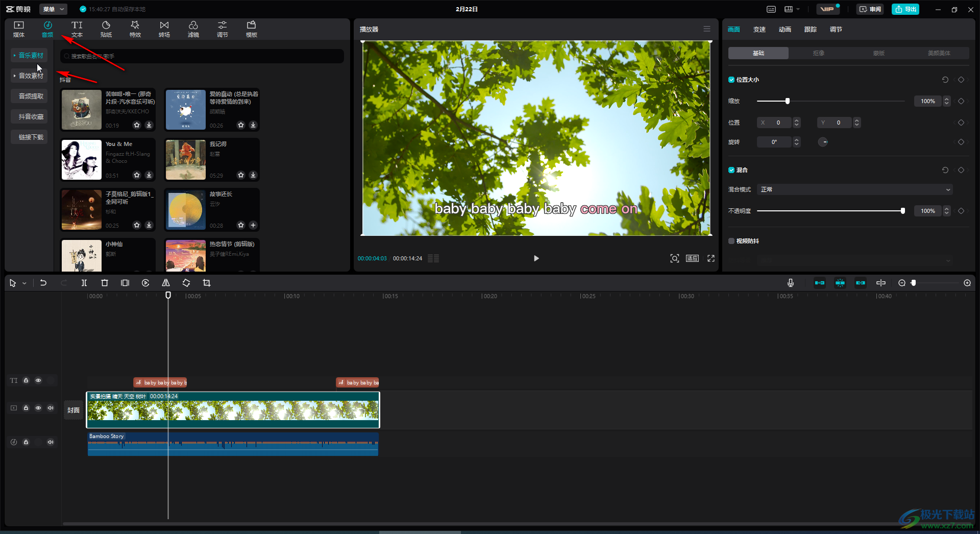The height and width of the screenshot is (534, 980).
Task: Mute the video track
Action: click(x=51, y=408)
